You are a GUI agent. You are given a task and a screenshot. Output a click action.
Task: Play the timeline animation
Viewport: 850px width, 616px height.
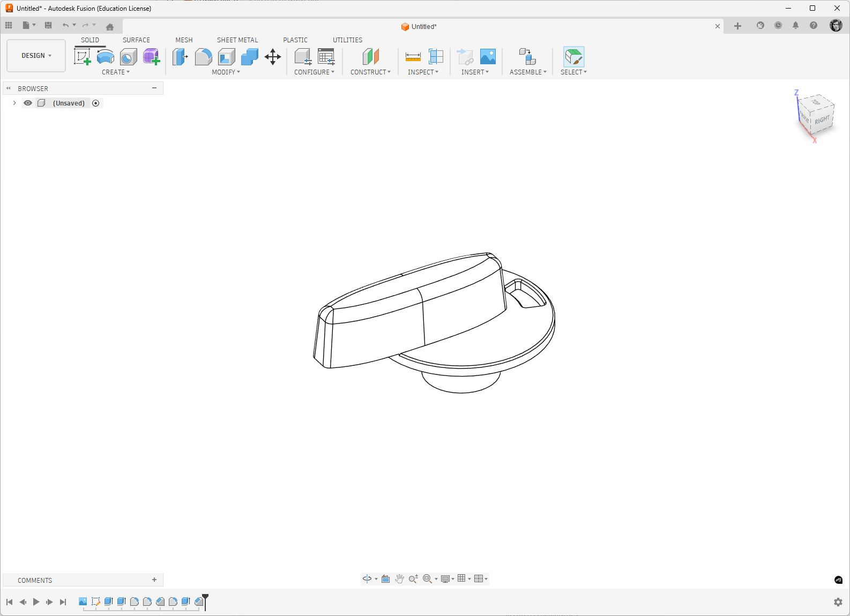point(36,602)
